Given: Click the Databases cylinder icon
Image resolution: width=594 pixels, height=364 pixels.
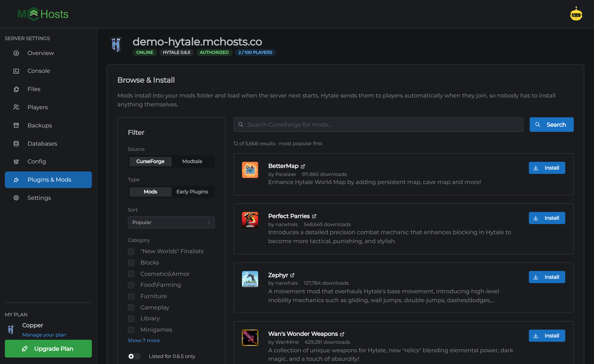Looking at the screenshot, I should click(16, 144).
